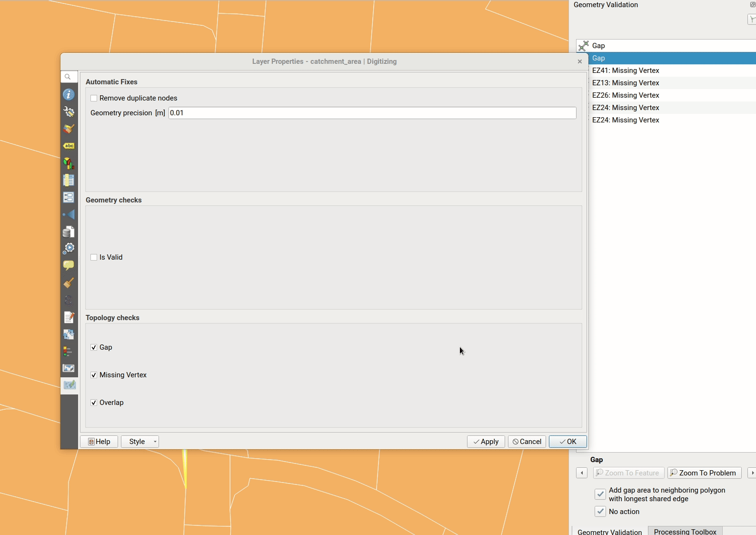Uncheck the Overlap topology check
This screenshot has width=756, height=535.
click(x=94, y=403)
